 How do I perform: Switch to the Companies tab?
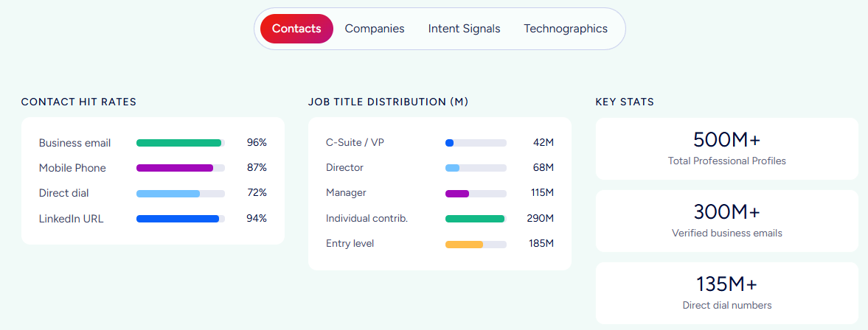[375, 29]
